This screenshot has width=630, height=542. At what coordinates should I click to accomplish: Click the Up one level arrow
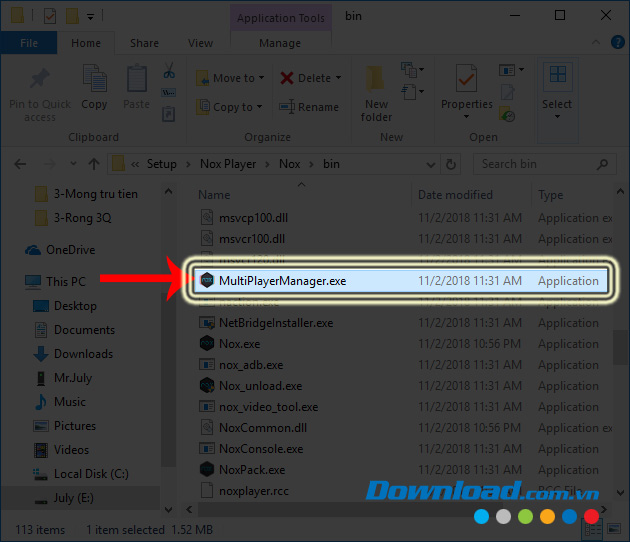tap(94, 164)
